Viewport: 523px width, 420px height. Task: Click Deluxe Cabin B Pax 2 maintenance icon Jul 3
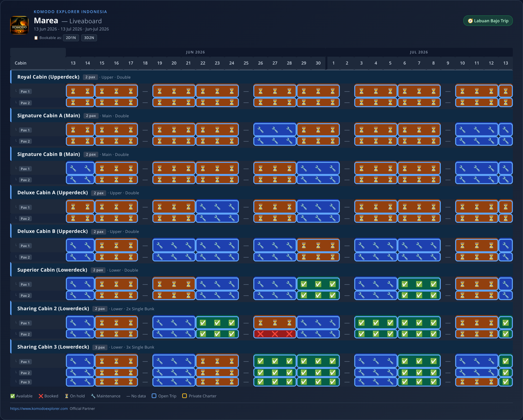coord(361,257)
